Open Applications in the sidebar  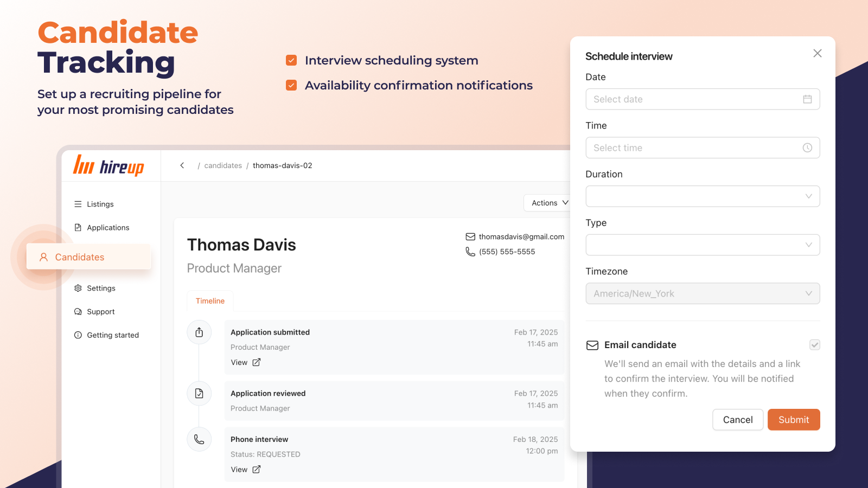pos(108,228)
